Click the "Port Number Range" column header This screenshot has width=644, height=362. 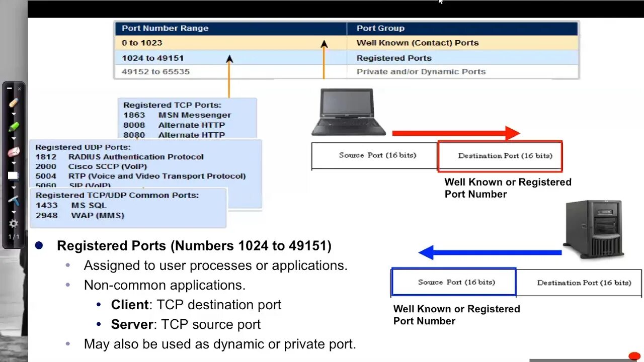(230, 28)
